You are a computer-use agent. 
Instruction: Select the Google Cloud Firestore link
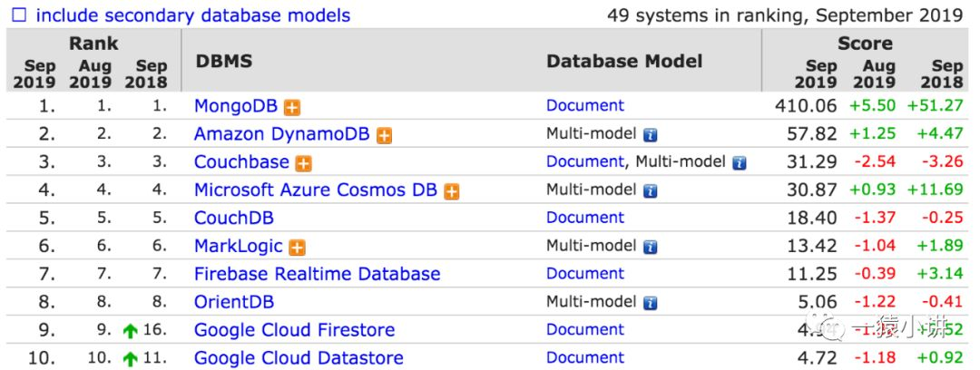pos(294,330)
